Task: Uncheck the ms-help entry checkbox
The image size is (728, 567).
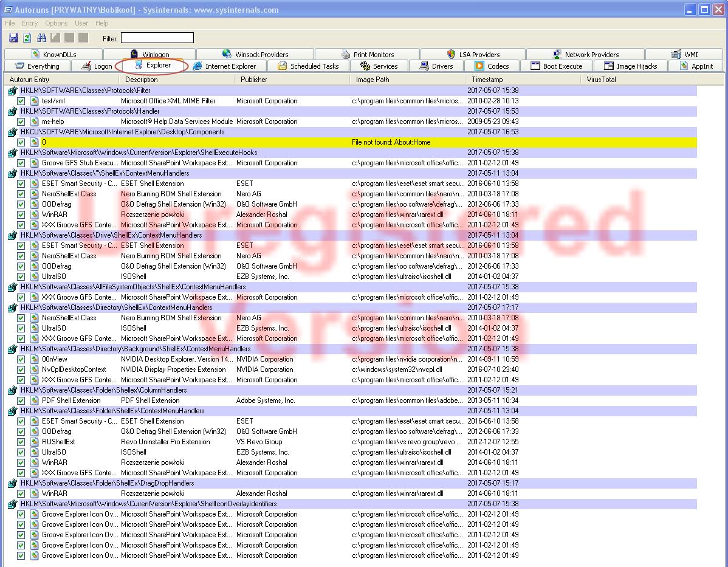Action: (x=21, y=122)
